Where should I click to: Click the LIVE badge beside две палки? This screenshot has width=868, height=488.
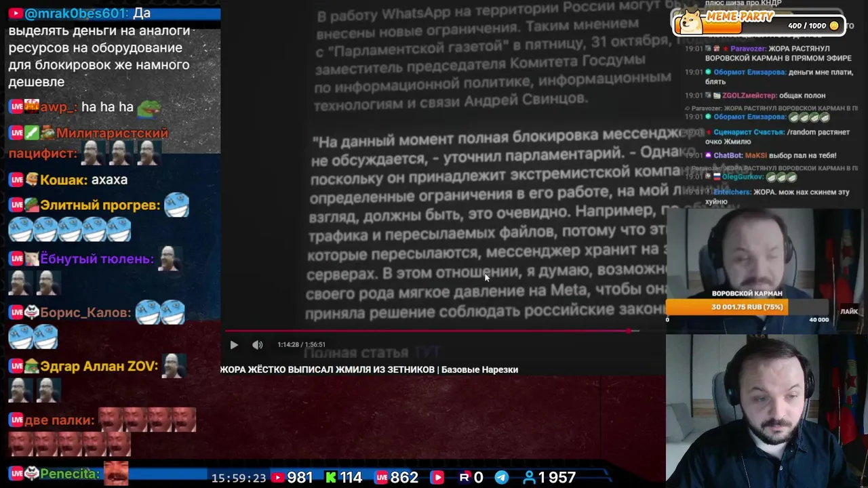point(16,420)
